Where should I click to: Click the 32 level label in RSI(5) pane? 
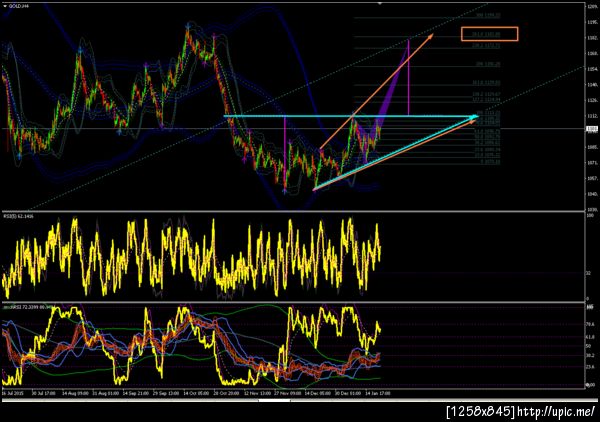(x=589, y=273)
